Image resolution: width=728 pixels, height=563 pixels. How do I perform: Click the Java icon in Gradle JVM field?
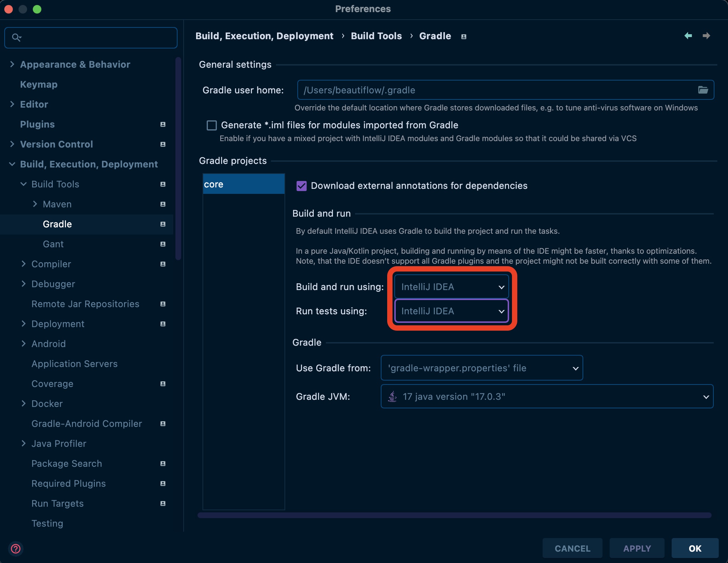392,396
